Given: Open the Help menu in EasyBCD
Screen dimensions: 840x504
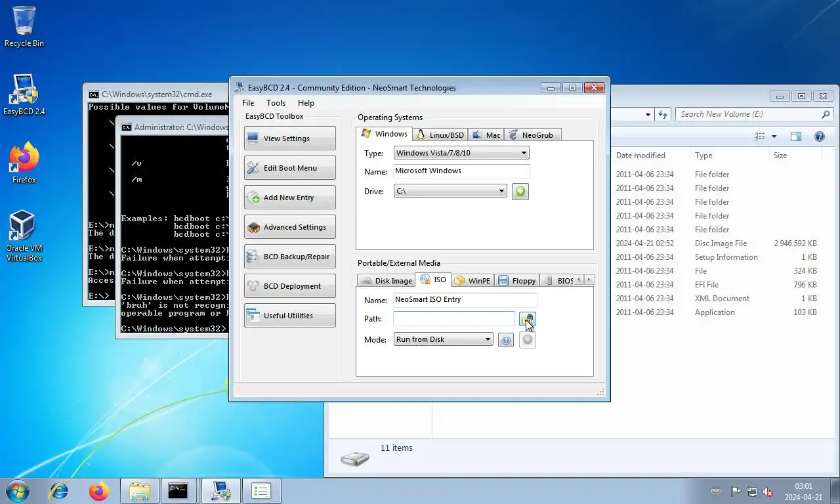Looking at the screenshot, I should click(306, 103).
